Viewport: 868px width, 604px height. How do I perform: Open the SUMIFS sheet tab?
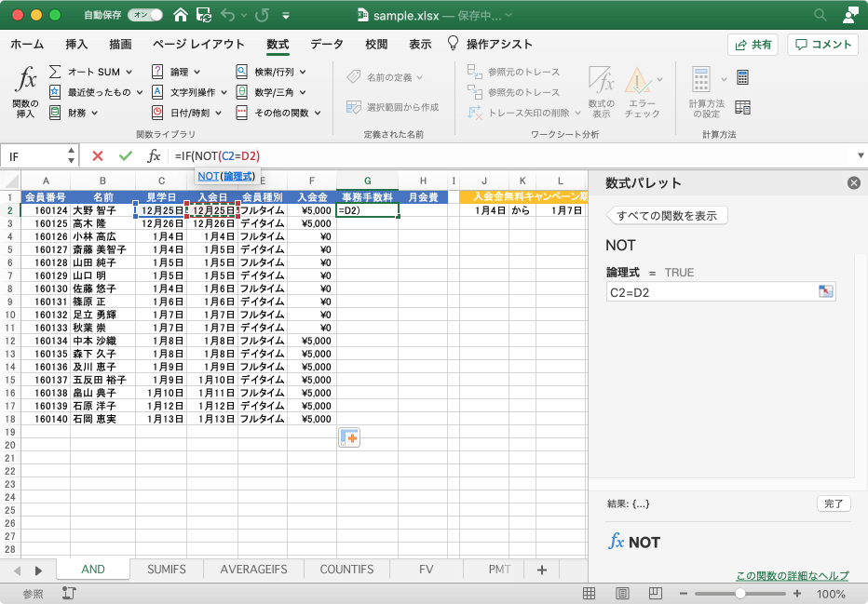[166, 570]
